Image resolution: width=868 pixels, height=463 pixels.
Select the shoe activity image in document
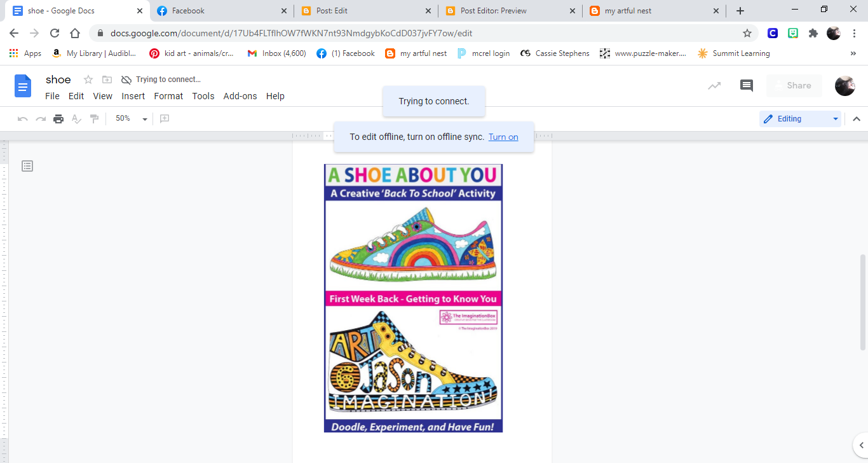click(413, 298)
